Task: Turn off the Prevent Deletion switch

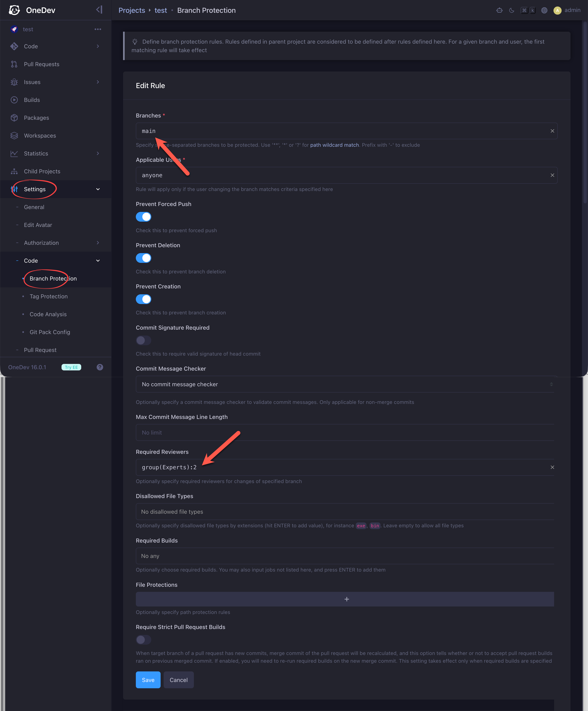Action: click(144, 258)
